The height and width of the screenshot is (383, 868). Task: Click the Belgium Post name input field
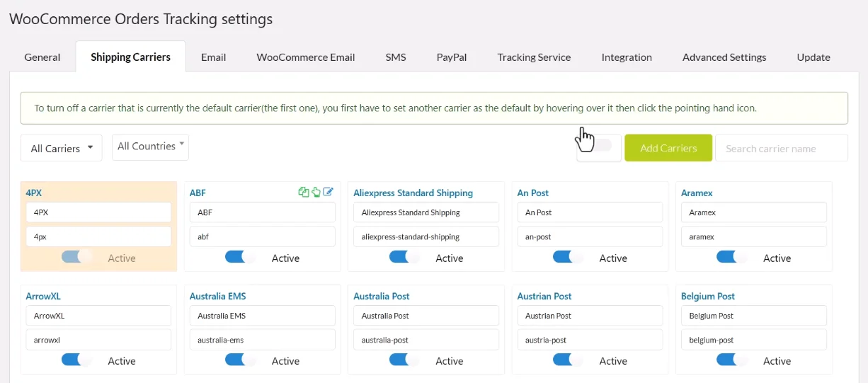tap(754, 316)
